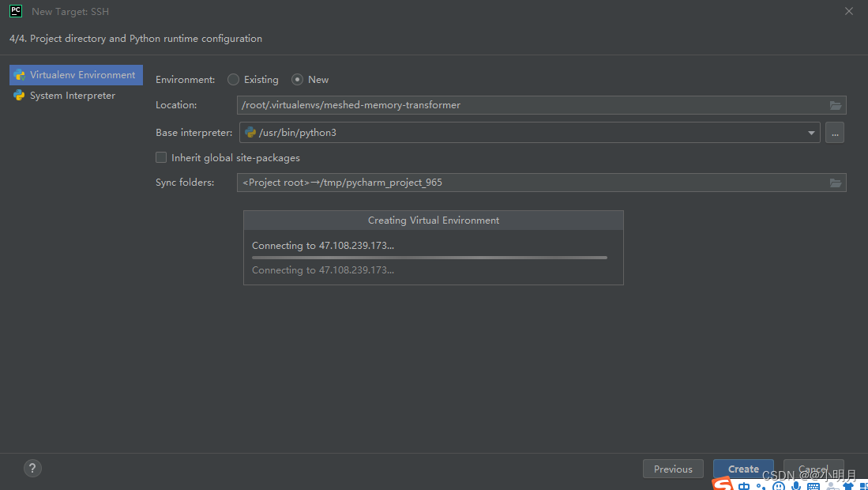The image size is (868, 490).
Task: Click the PyCharm logo in the title bar
Action: point(16,10)
